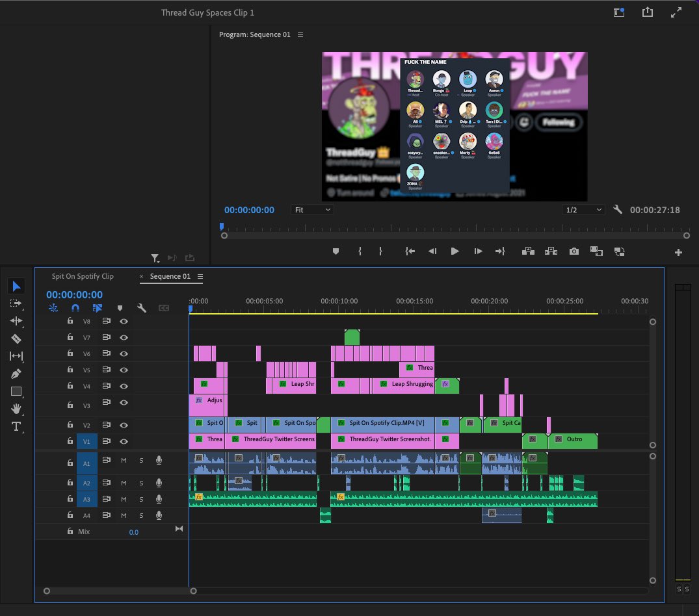Image resolution: width=699 pixels, height=616 pixels.
Task: Go to Out point in Program monitor
Action: point(500,251)
